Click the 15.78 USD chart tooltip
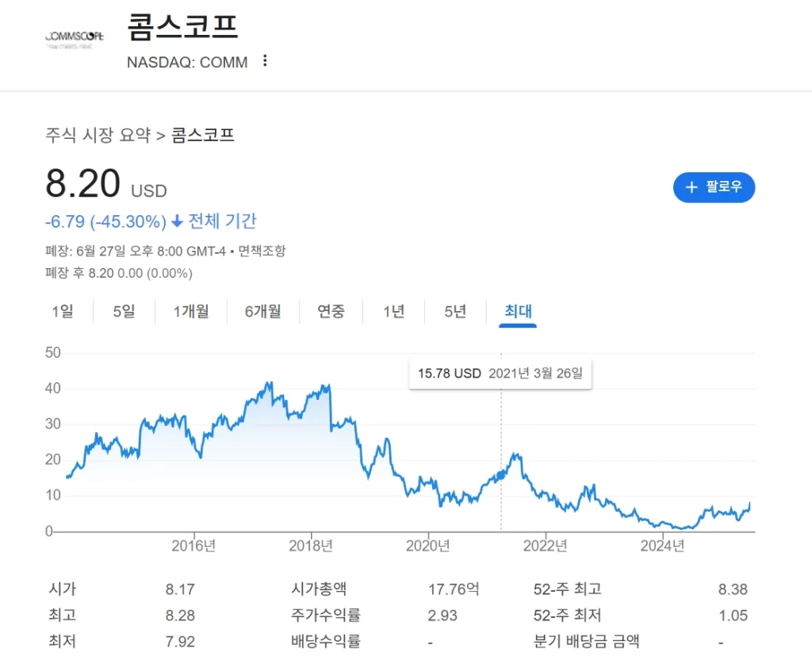812x668 pixels. point(500,373)
